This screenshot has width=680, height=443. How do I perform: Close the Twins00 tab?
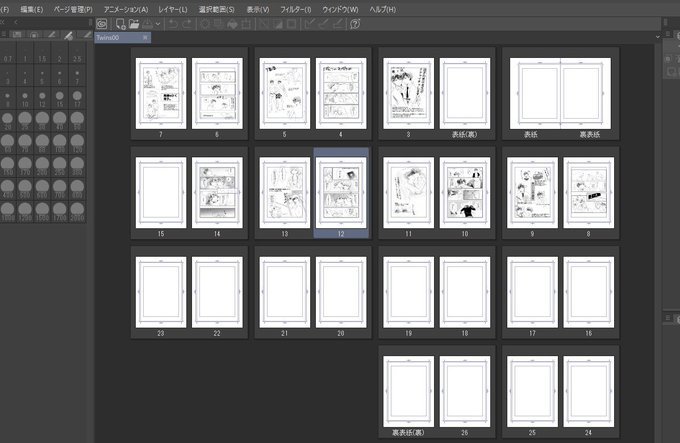(x=146, y=37)
